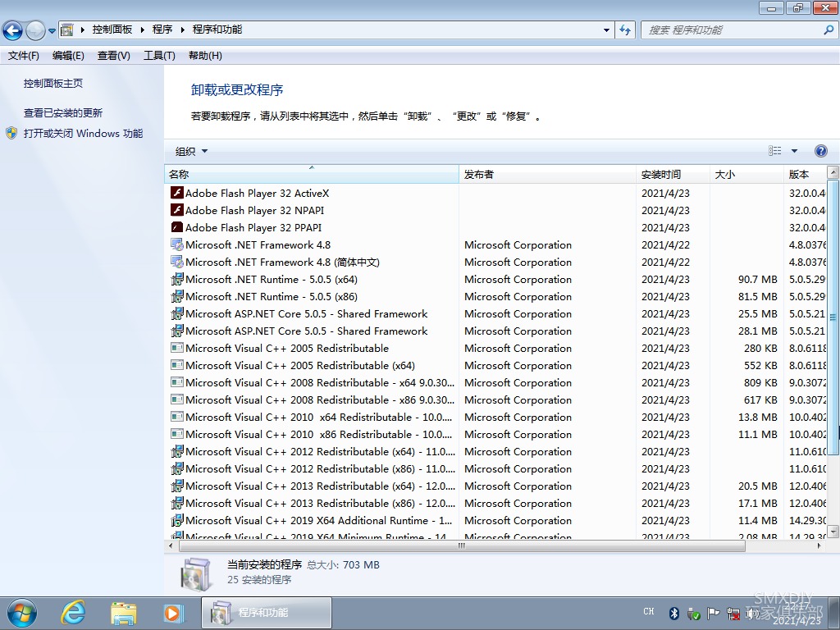Open help with the question mark icon
The width and height of the screenshot is (840, 630).
pyautogui.click(x=820, y=151)
